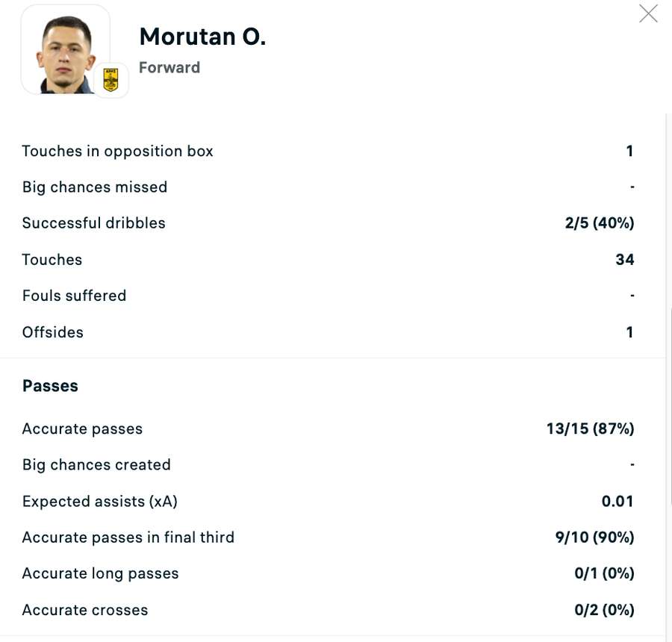Click the Accurate long passes label
672x642 pixels.
[100, 573]
